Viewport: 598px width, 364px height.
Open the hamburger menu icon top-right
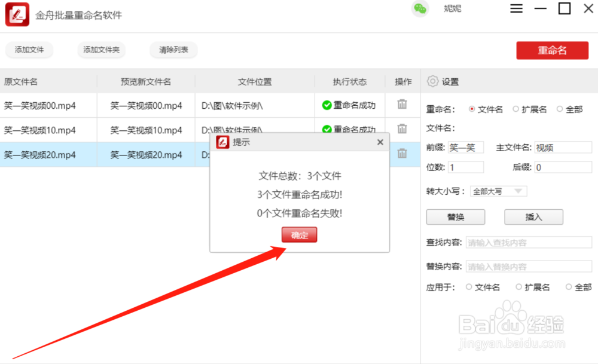[515, 8]
